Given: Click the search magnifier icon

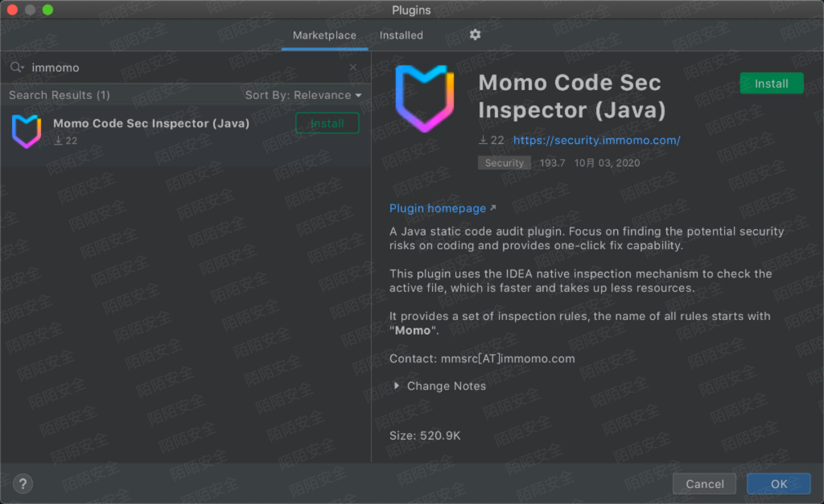Looking at the screenshot, I should [16, 67].
